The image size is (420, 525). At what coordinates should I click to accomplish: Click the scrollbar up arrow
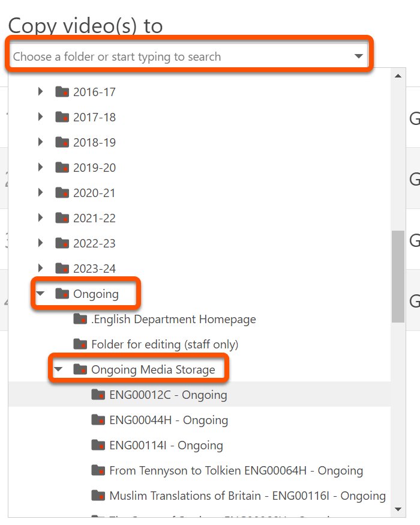397,76
